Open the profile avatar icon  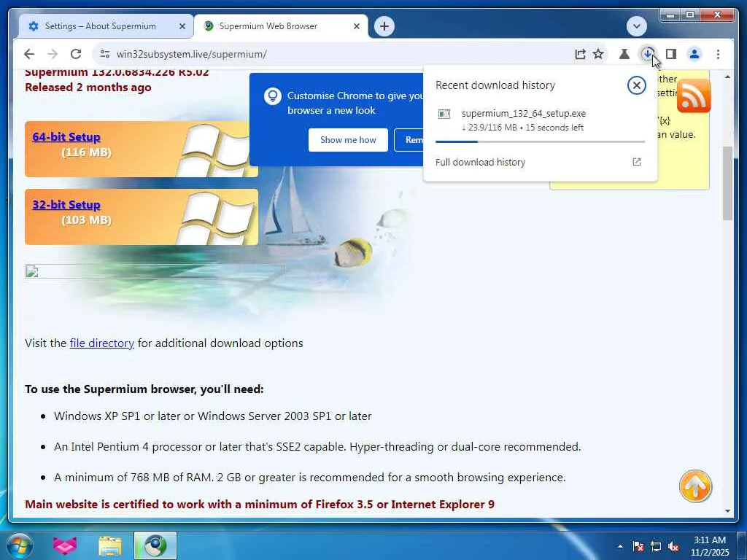[694, 54]
